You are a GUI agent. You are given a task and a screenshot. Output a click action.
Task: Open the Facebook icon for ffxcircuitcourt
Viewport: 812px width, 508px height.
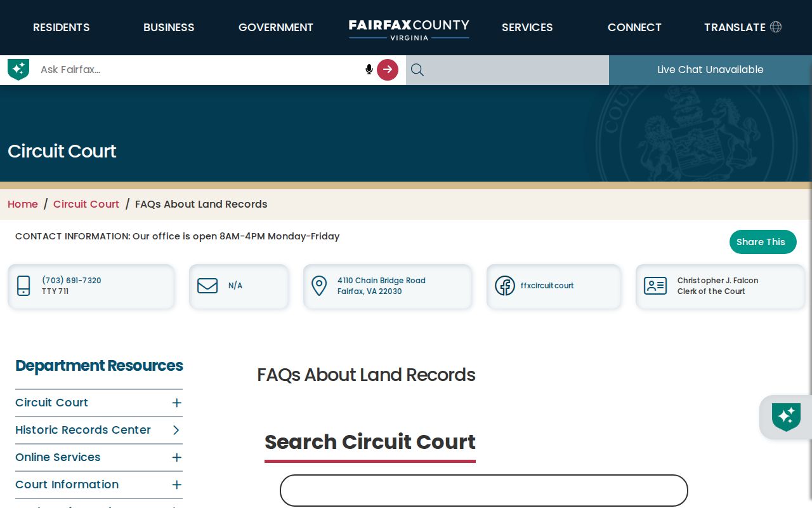coord(505,286)
